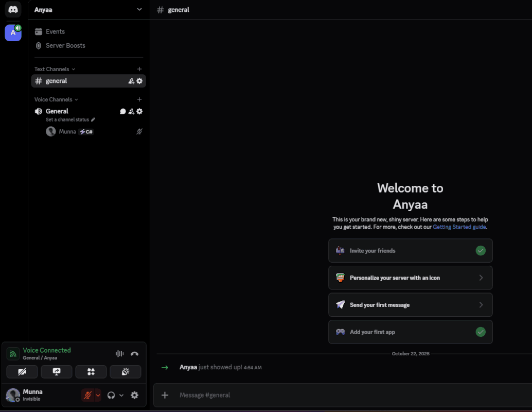Viewport: 532px width, 412px height.
Task: Turn on the camera
Action: [22, 372]
